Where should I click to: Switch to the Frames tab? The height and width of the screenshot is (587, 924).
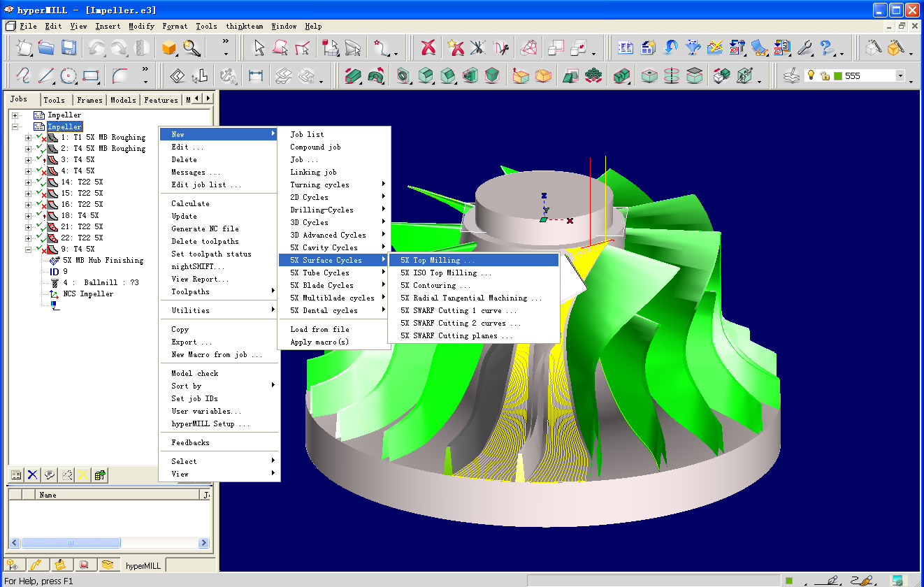(x=89, y=100)
